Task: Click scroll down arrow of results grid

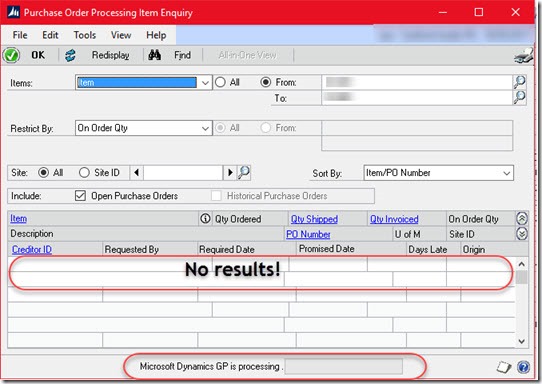Action: click(521, 341)
